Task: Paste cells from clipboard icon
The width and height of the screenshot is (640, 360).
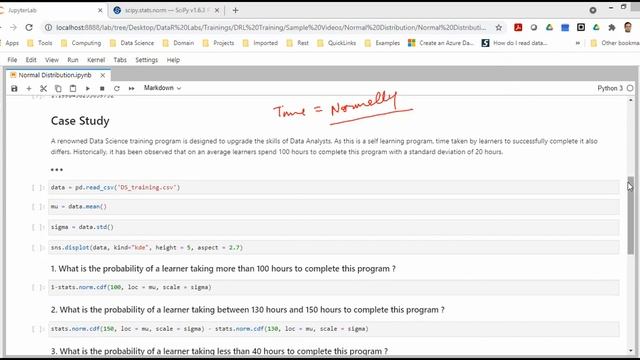Action: [x=73, y=88]
